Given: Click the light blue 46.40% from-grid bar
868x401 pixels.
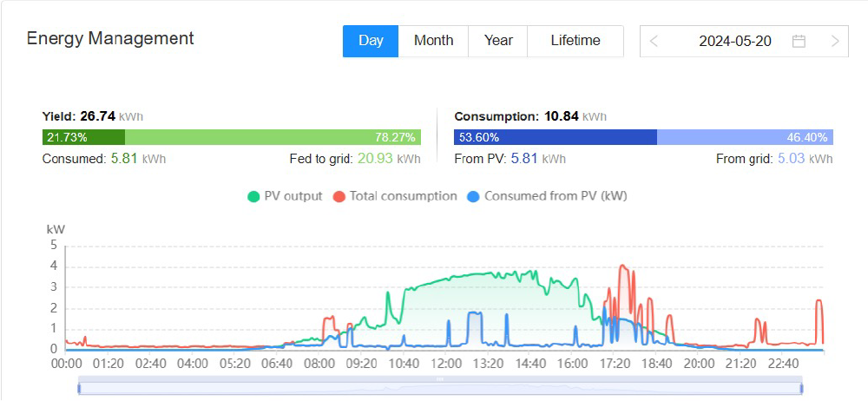Looking at the screenshot, I should click(745, 137).
